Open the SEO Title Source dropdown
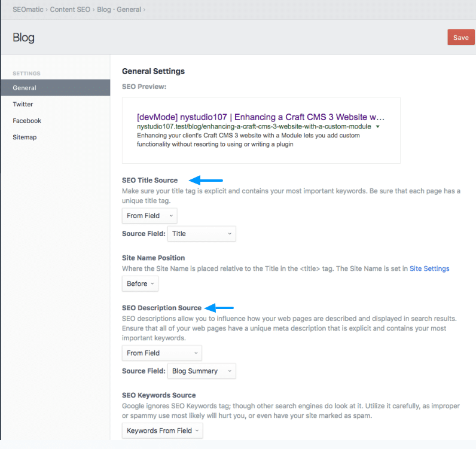The image size is (476, 449). tap(149, 216)
